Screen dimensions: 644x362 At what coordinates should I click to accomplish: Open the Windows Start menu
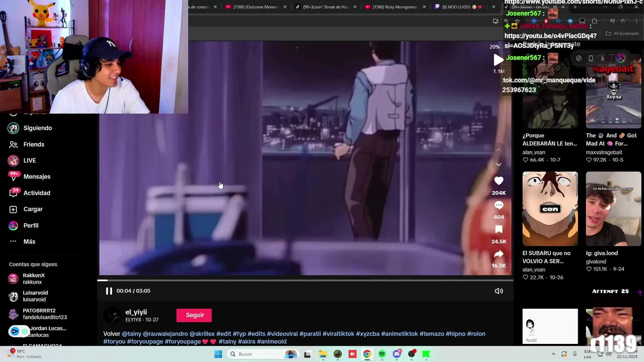click(218, 354)
